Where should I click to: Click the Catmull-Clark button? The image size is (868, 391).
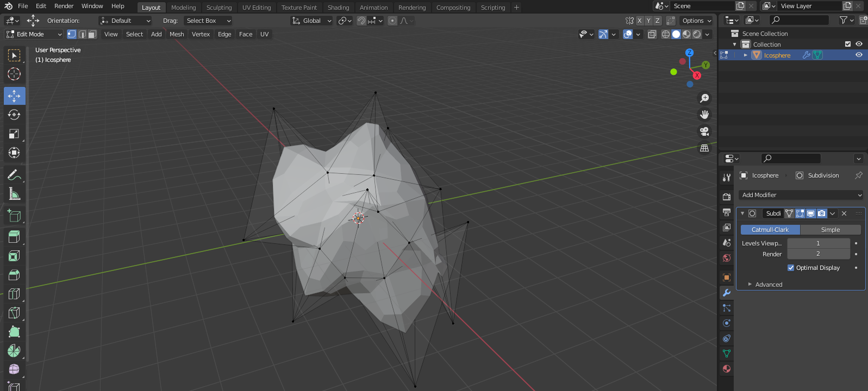coord(770,230)
